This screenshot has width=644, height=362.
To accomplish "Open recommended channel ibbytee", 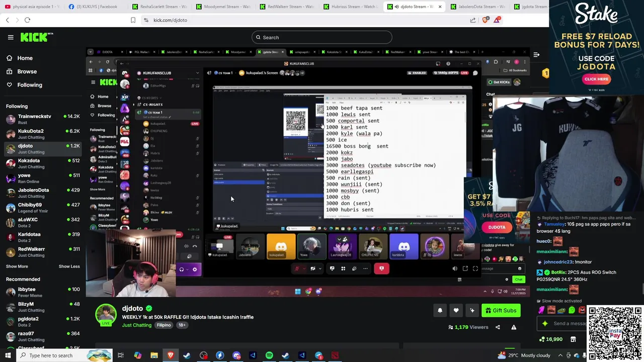I will (43, 292).
